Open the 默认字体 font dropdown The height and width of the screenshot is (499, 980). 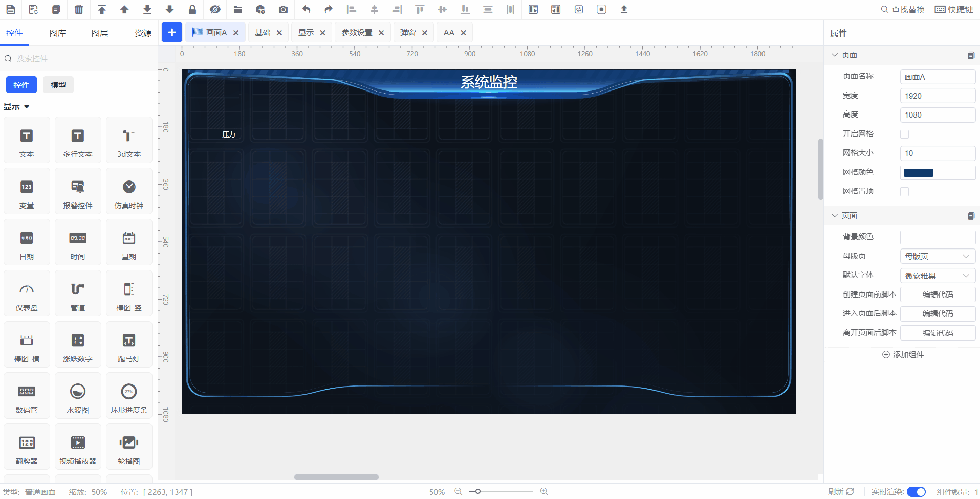[937, 276]
